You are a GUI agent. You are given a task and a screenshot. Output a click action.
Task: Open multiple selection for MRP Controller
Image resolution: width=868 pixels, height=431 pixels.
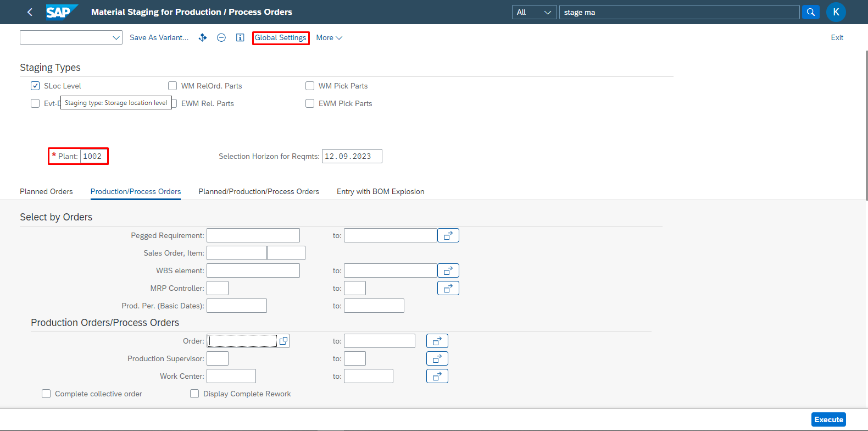(x=448, y=288)
